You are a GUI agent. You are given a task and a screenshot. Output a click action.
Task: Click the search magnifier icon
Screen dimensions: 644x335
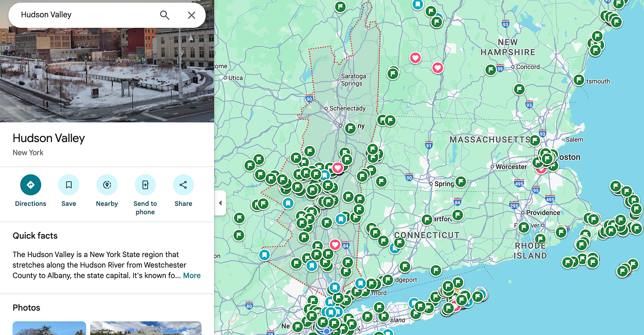[x=165, y=15]
